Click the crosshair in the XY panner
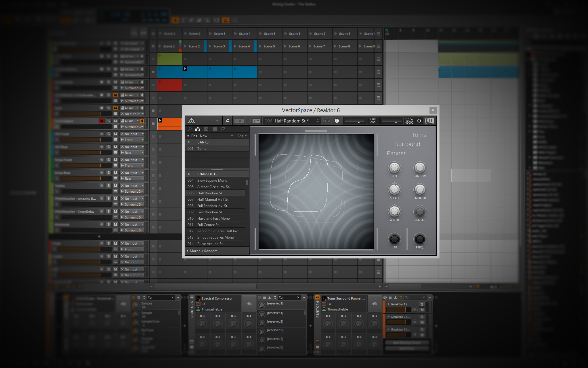The width and height of the screenshot is (588, 368). [x=317, y=192]
